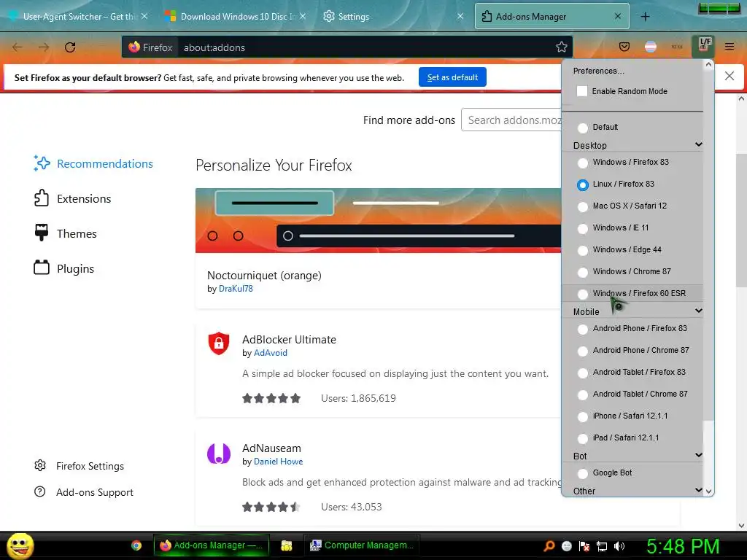Choose Android Tablet / Chrome 87
The height and width of the screenshot is (560, 747).
point(582,394)
